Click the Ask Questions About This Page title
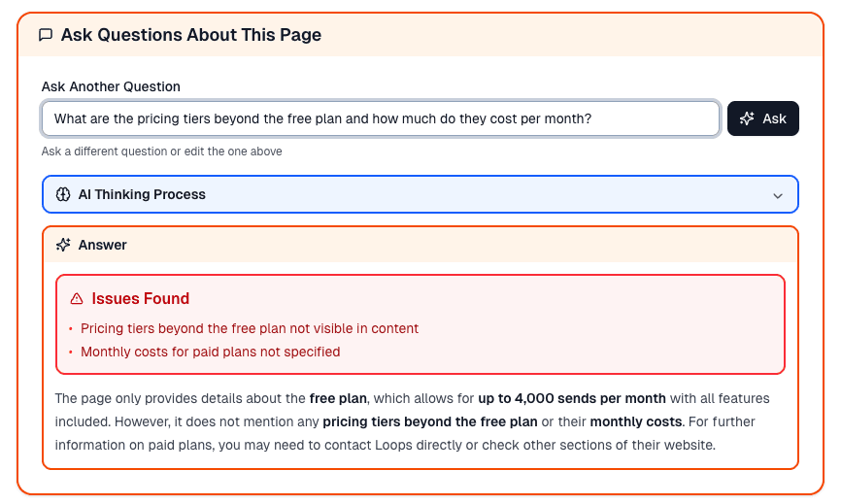Image resolution: width=841 pixels, height=504 pixels. tap(191, 35)
